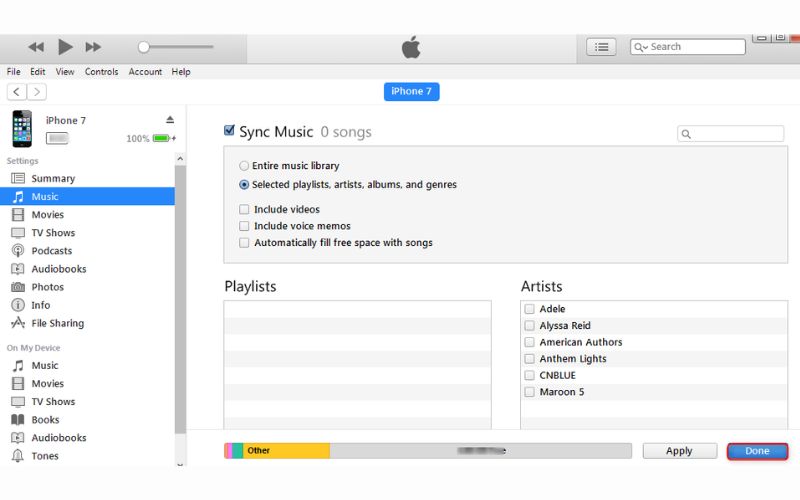800x500 pixels.
Task: Open Podcasts in the sidebar
Action: click(x=87, y=251)
